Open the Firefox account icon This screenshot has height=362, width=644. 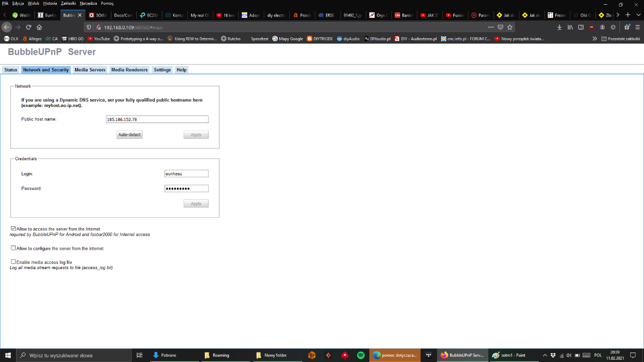[x=602, y=27]
